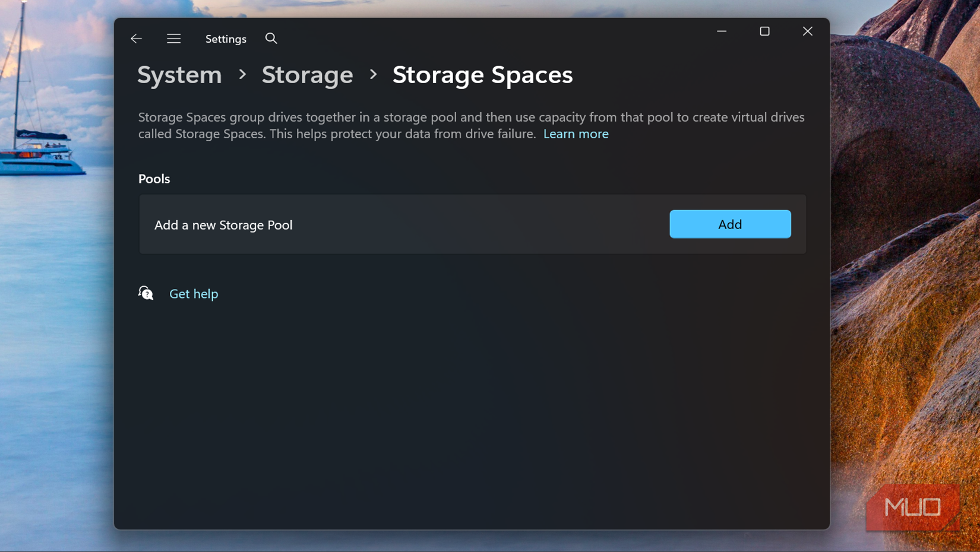This screenshot has width=980, height=552.
Task: Maximize the Settings window
Action: [764, 31]
